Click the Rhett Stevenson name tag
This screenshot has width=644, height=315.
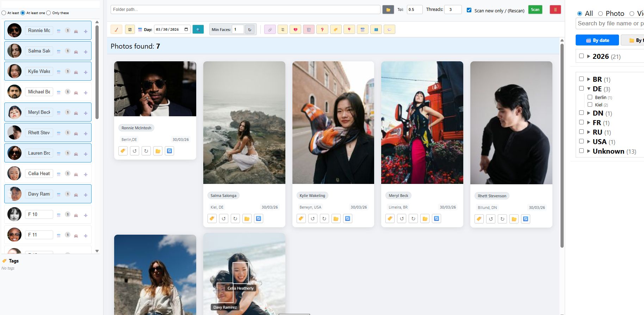pos(492,196)
